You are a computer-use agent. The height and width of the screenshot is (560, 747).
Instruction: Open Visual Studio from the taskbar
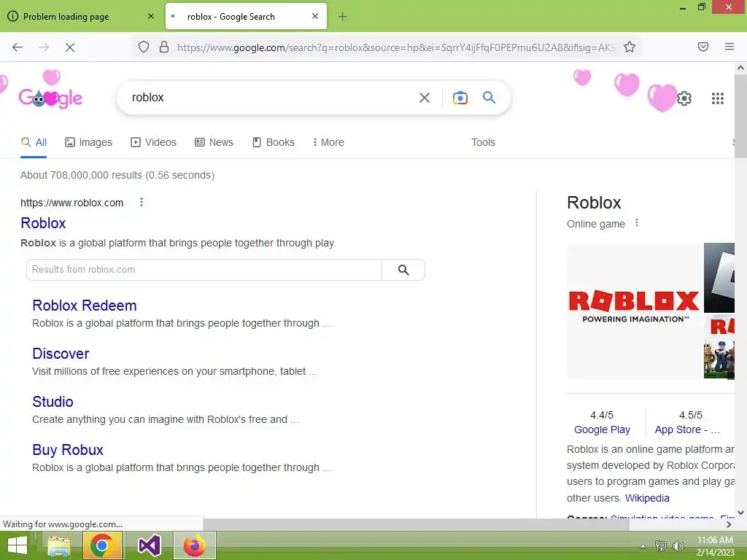tap(149, 545)
